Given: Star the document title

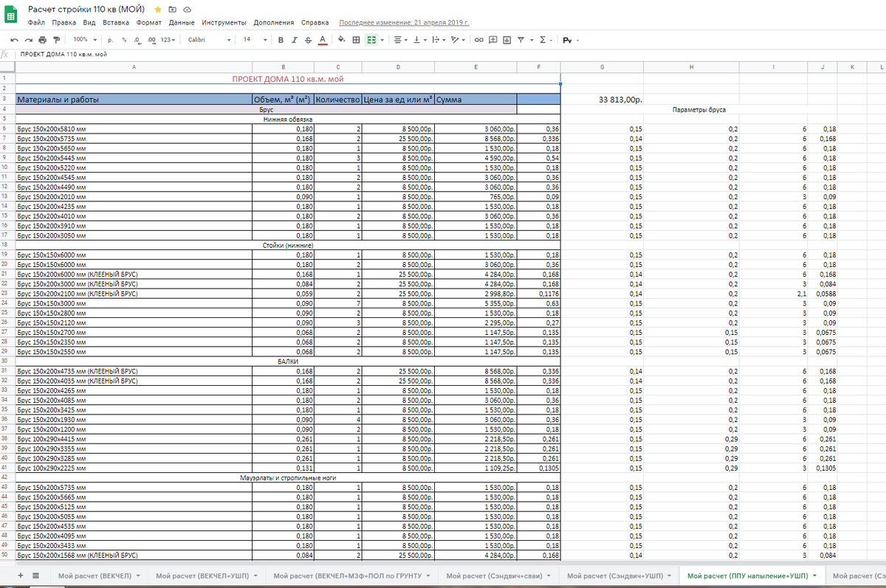Looking at the screenshot, I should point(158,10).
